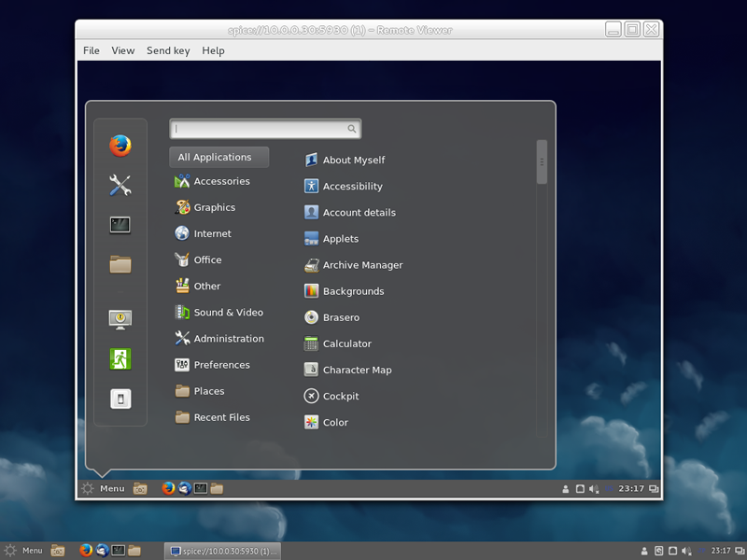Screen dimensions: 747x560
Task: Launch Terminal from host bottom panel
Action: click(x=119, y=550)
